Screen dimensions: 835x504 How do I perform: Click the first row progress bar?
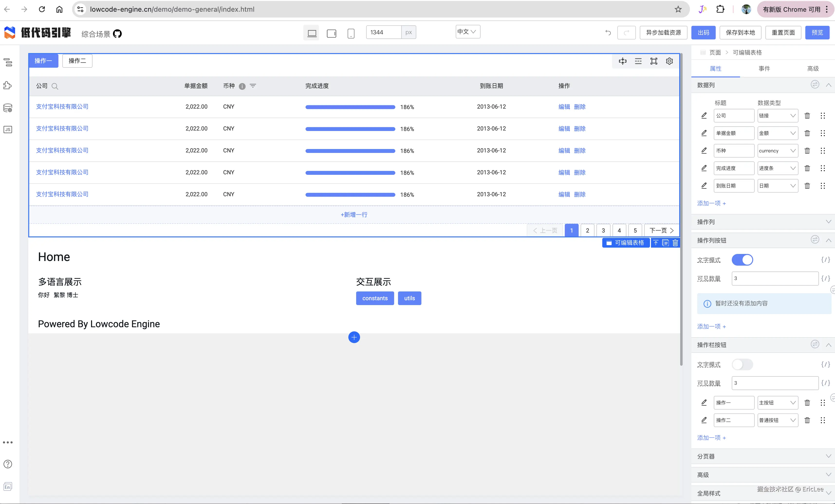click(350, 107)
